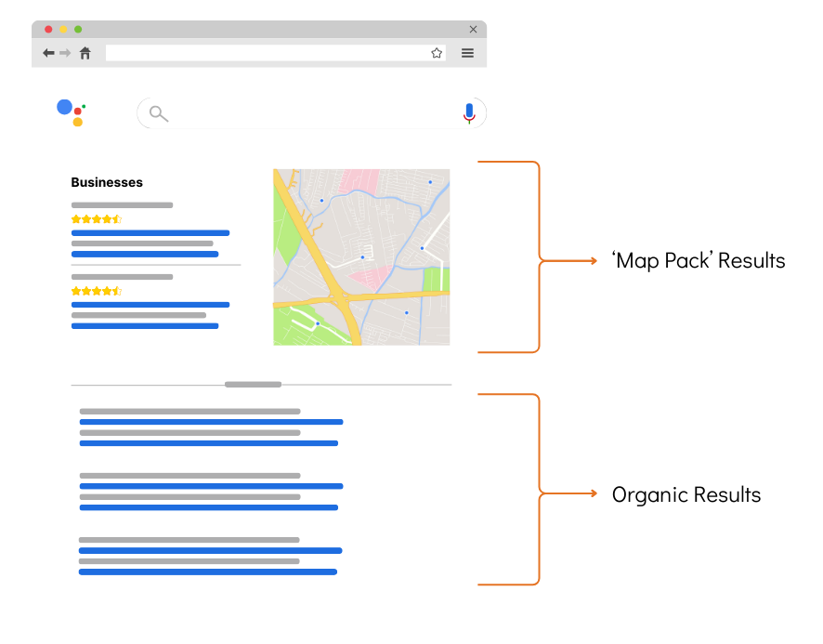Click the first business star rating
Viewport: 823px width, 644px height.
tap(97, 219)
